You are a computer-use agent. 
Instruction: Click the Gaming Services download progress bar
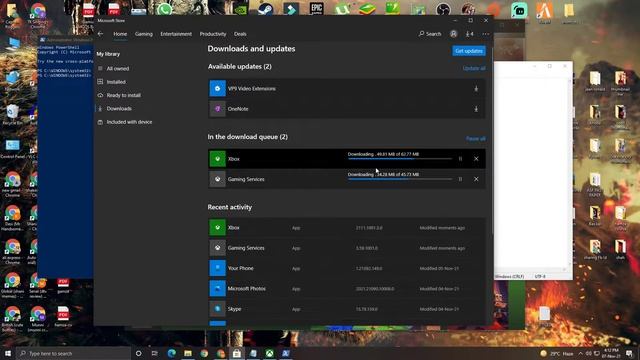click(400, 179)
